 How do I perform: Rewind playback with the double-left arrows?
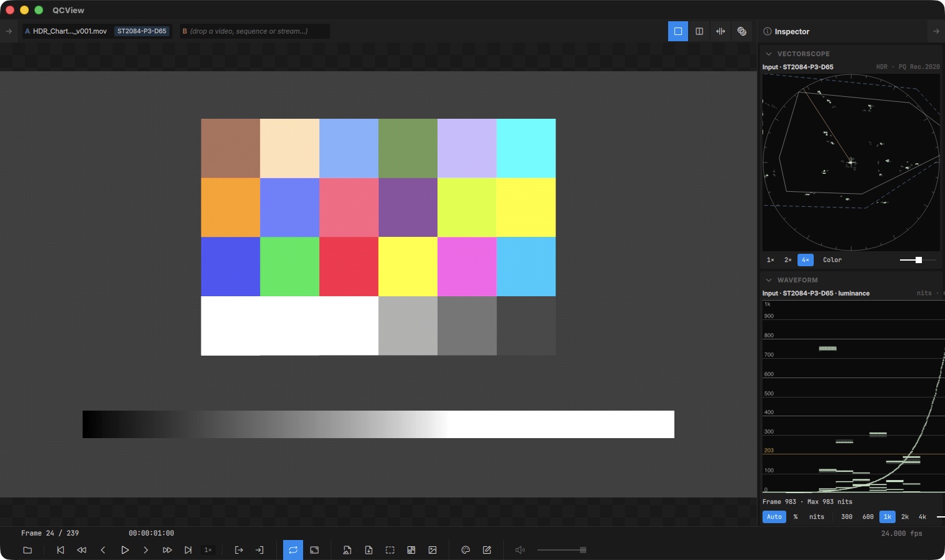[x=82, y=550]
